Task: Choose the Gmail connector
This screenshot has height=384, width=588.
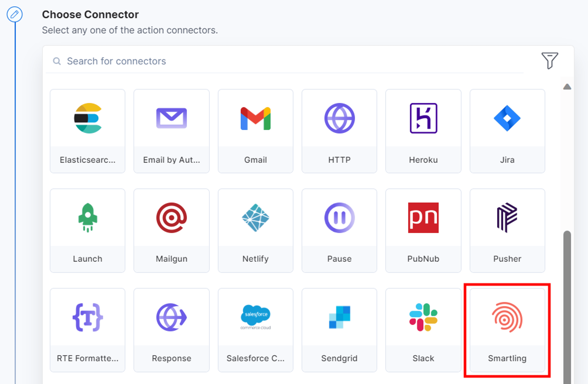Action: click(x=255, y=131)
